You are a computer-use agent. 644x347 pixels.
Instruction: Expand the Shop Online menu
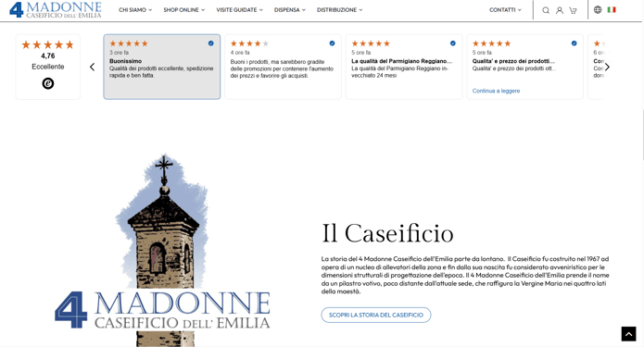[184, 10]
